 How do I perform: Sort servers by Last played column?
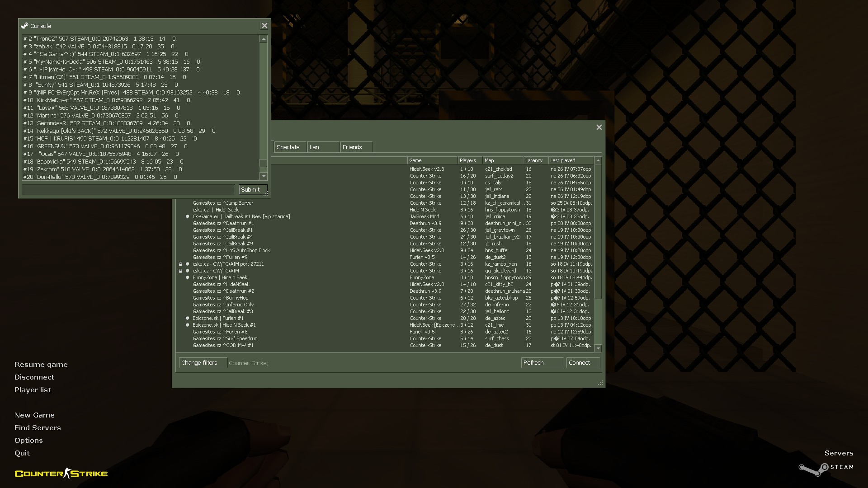(x=571, y=160)
